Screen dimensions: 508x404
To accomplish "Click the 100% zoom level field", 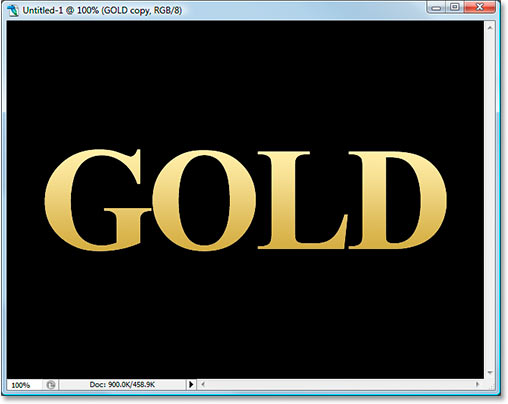I will pos(24,385).
